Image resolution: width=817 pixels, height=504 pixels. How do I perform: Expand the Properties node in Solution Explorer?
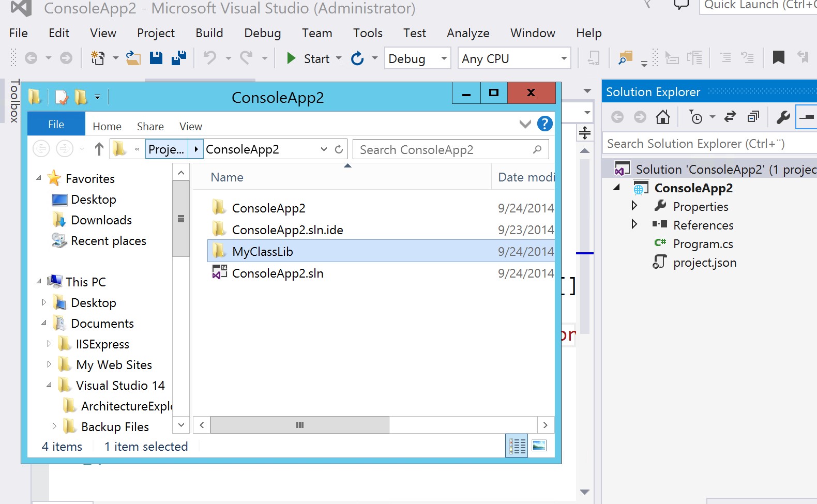click(634, 206)
